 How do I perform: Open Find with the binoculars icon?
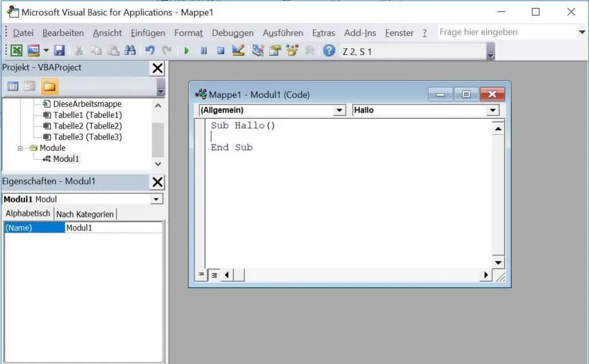[130, 50]
